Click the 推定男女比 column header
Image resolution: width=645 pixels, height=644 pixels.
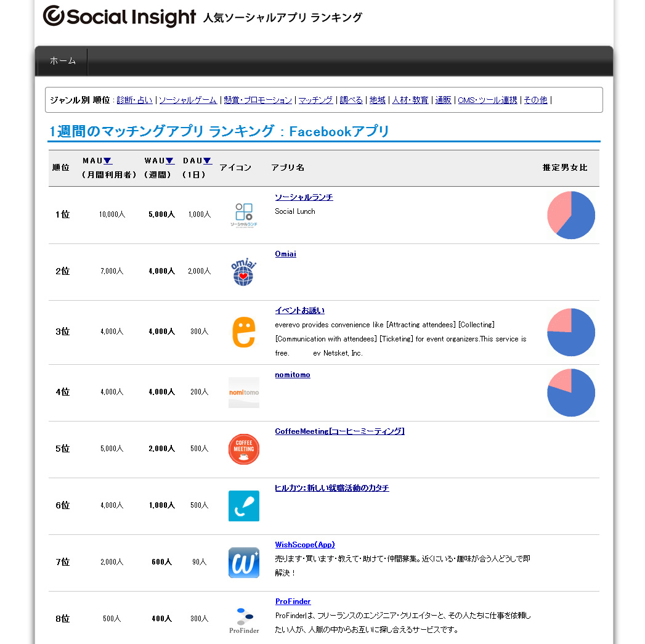565,168
